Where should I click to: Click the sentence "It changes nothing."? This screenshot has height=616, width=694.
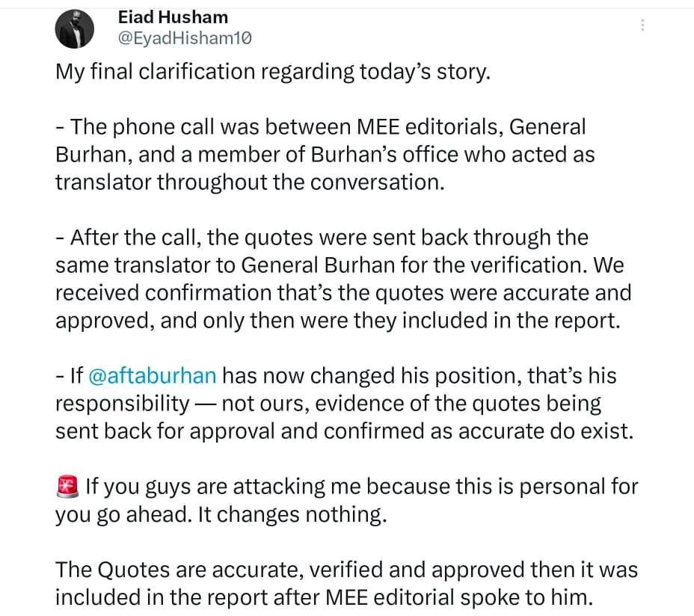point(292,514)
